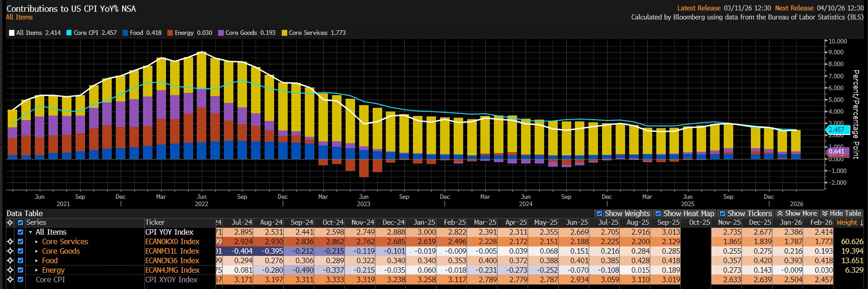Click the yellow Core Services legend swatch
Image resolution: width=868 pixels, height=289 pixels.
click(x=284, y=33)
